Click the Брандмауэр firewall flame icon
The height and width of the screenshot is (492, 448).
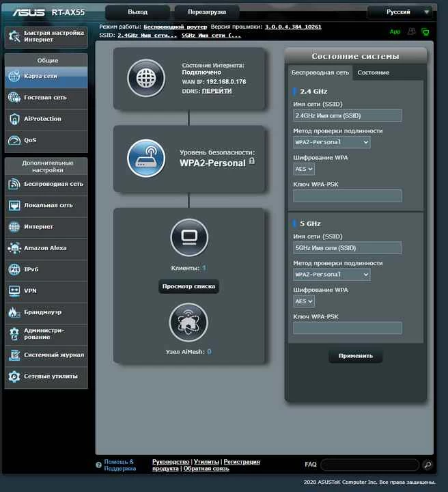point(14,312)
